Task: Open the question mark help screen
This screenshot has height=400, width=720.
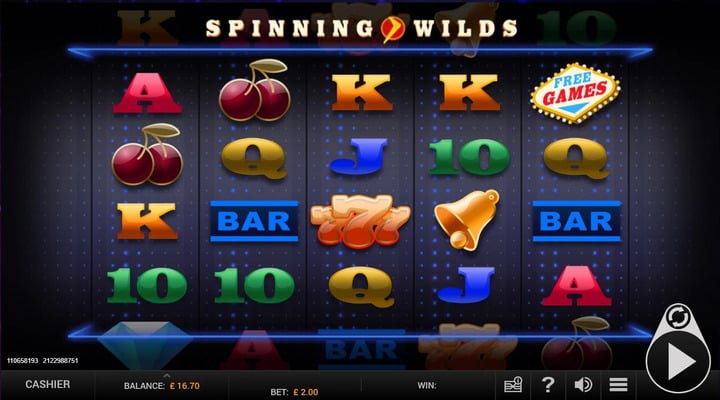Action: tap(547, 385)
